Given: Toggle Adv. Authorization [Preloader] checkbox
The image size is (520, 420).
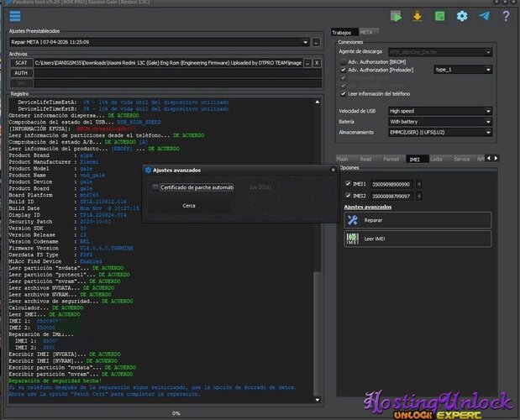Looking at the screenshot, I should coord(344,70).
